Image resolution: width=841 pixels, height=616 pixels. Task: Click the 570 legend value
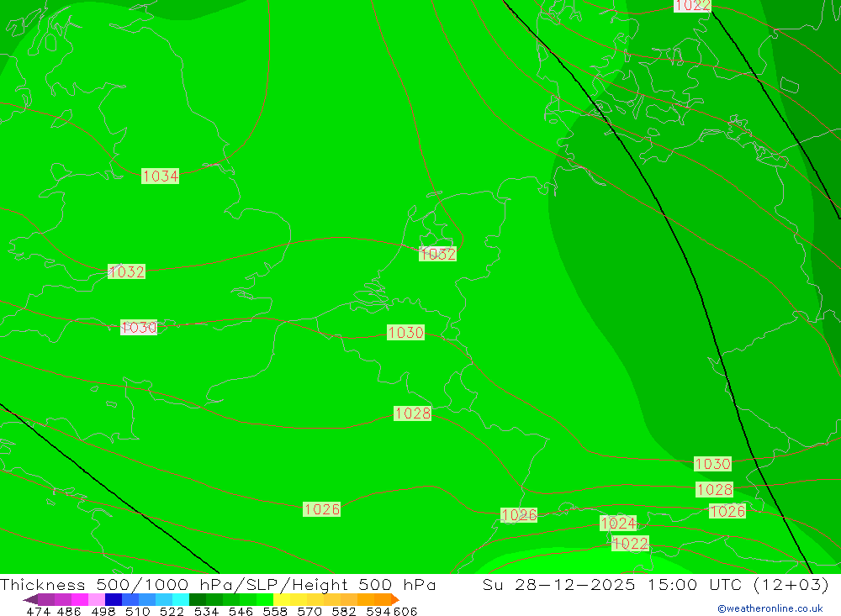click(309, 611)
